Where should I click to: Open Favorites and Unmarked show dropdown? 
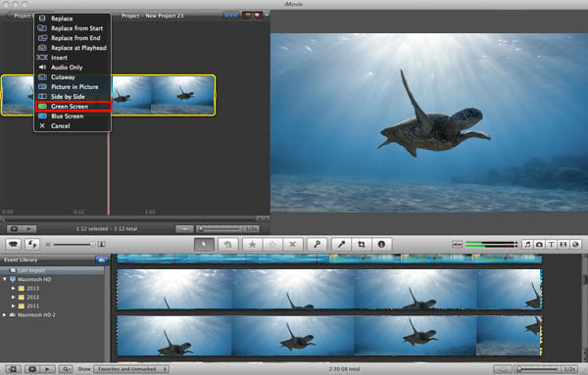point(131,369)
